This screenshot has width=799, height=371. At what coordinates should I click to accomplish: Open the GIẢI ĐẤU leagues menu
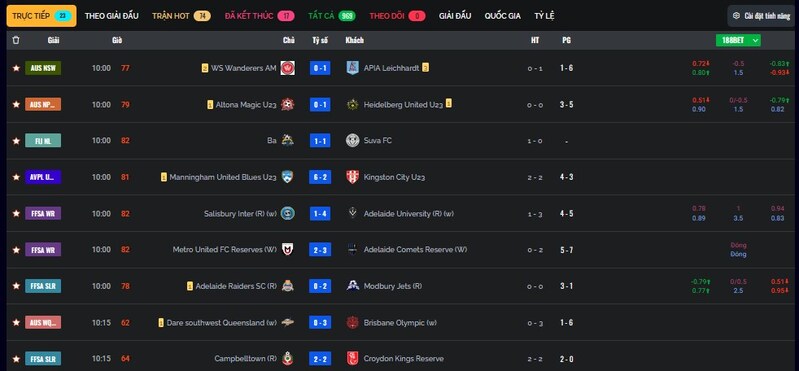click(455, 16)
